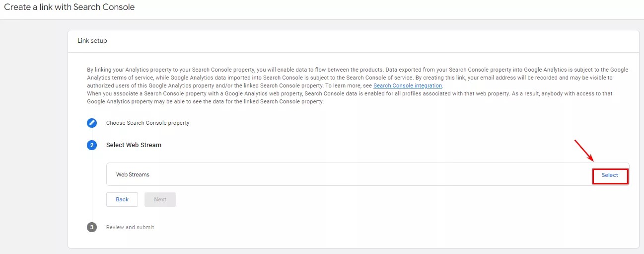Click Select to choose a web stream
Screen dimensions: 644x254
coord(610,175)
